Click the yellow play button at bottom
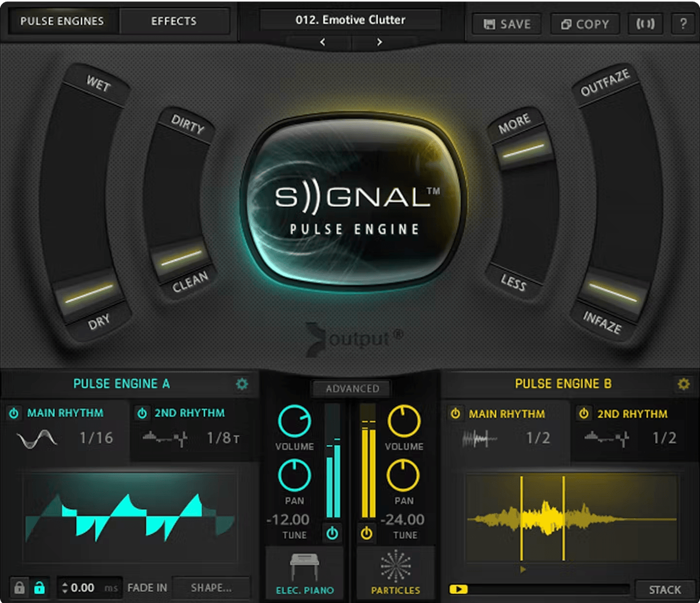Screen dimensions: 700x603 pyautogui.click(x=458, y=589)
